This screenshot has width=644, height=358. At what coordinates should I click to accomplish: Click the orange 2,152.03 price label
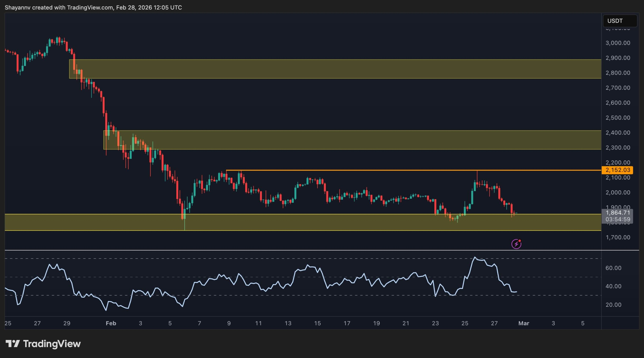point(617,170)
